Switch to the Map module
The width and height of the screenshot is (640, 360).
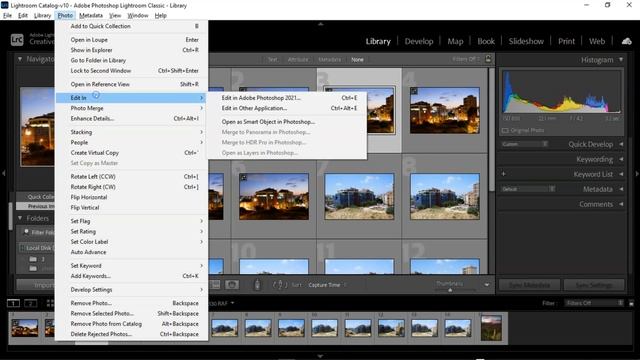[455, 41]
